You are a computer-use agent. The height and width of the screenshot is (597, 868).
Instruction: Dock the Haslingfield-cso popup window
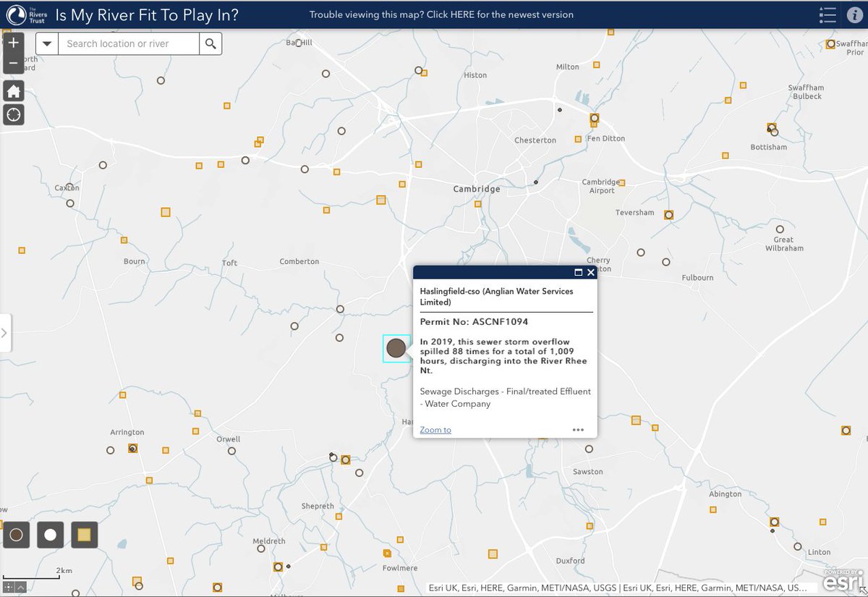(x=577, y=273)
